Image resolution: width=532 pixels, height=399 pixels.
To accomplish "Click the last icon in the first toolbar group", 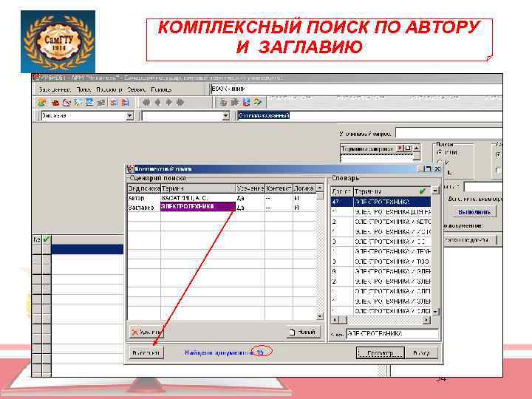I will (125, 102).
